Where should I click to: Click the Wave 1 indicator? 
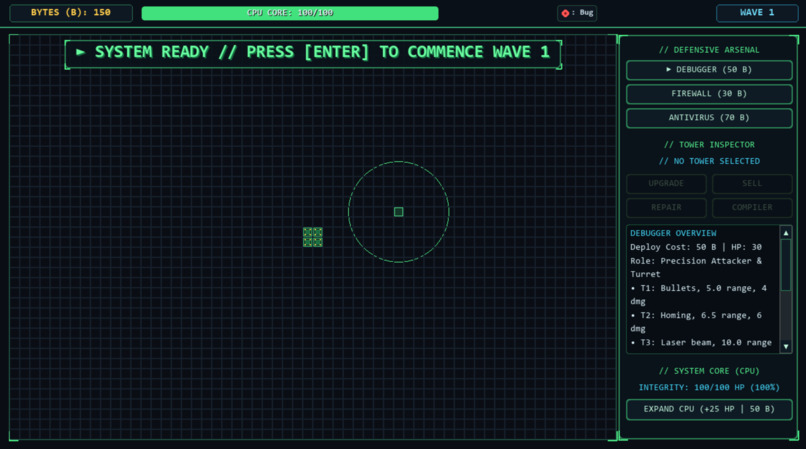pos(757,13)
